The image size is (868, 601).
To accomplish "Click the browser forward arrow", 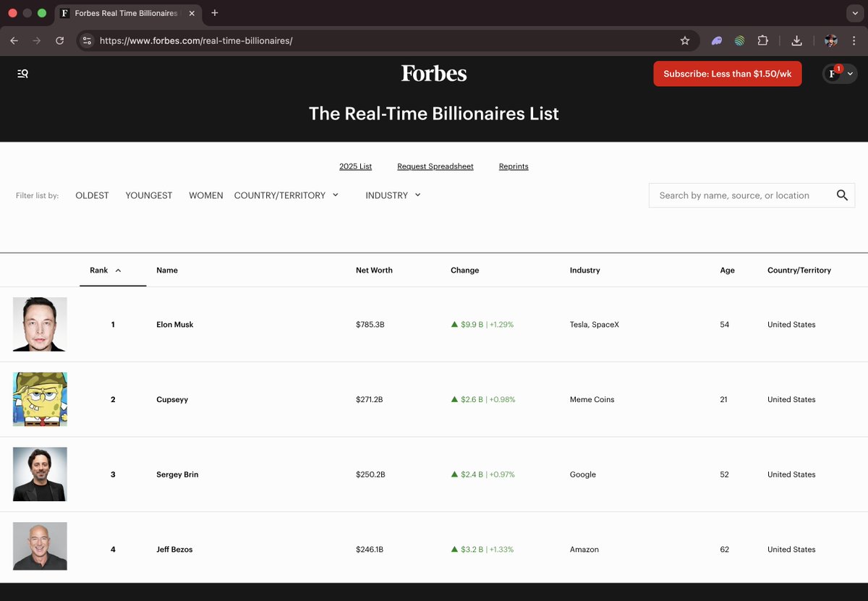I will pyautogui.click(x=37, y=41).
